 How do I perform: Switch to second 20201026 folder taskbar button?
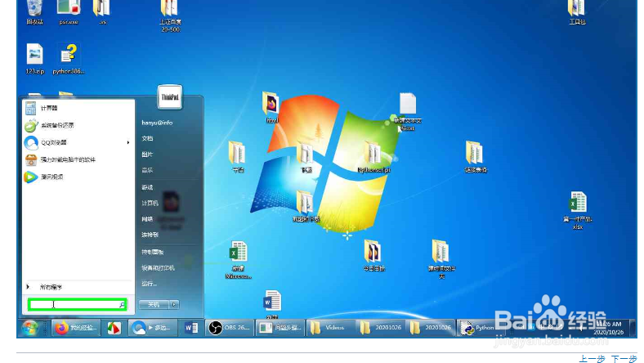pyautogui.click(x=431, y=328)
